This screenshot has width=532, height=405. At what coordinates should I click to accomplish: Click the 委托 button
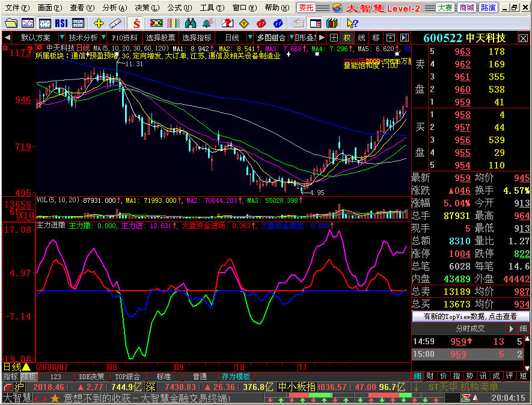[x=307, y=7]
